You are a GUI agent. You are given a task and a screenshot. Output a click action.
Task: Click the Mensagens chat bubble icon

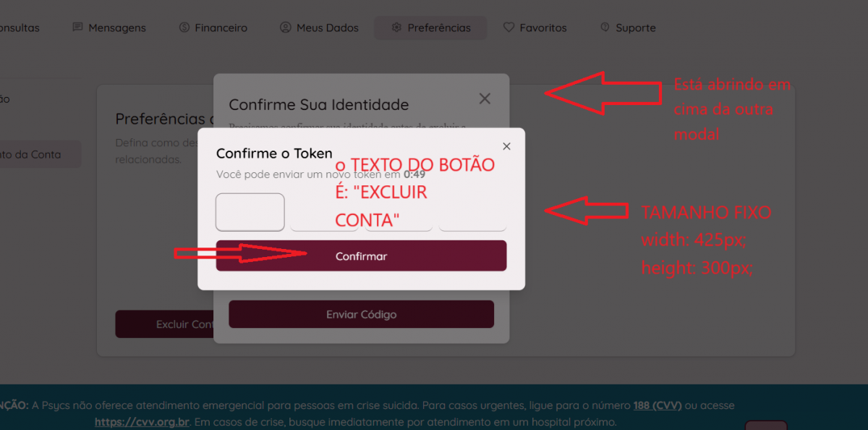[x=77, y=28]
